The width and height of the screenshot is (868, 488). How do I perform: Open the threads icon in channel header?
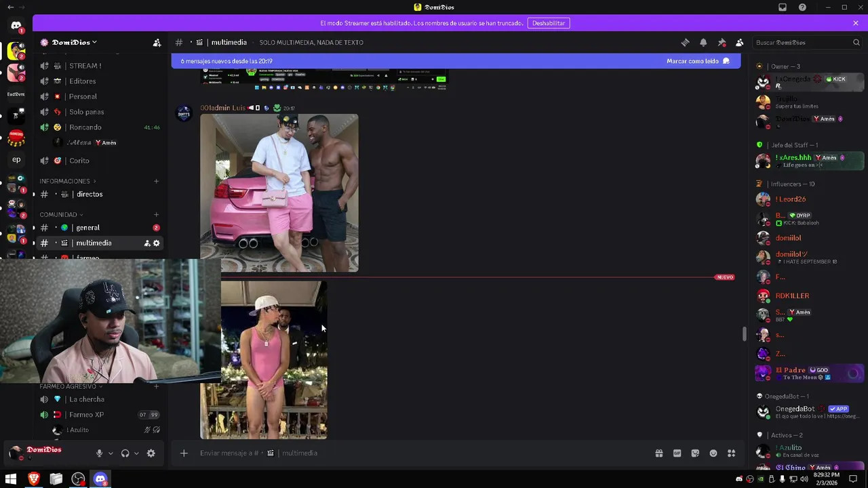pos(685,42)
